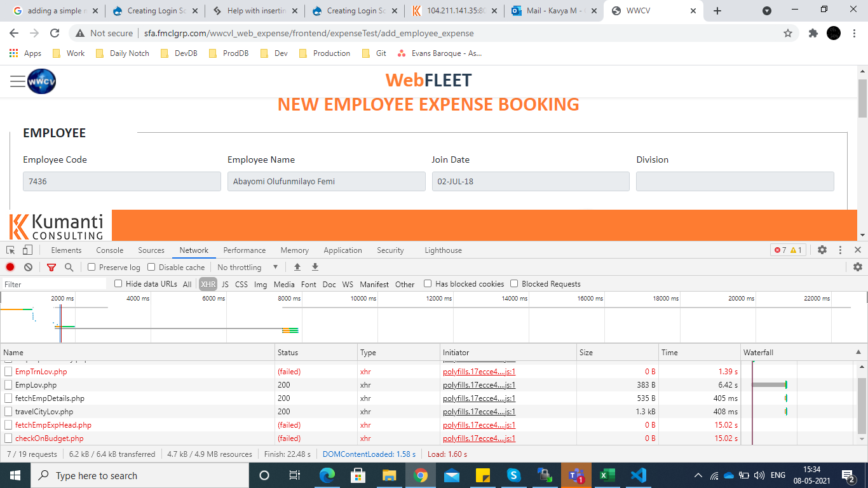Go back to previous page
Screen dimensions: 868x488
(14, 33)
